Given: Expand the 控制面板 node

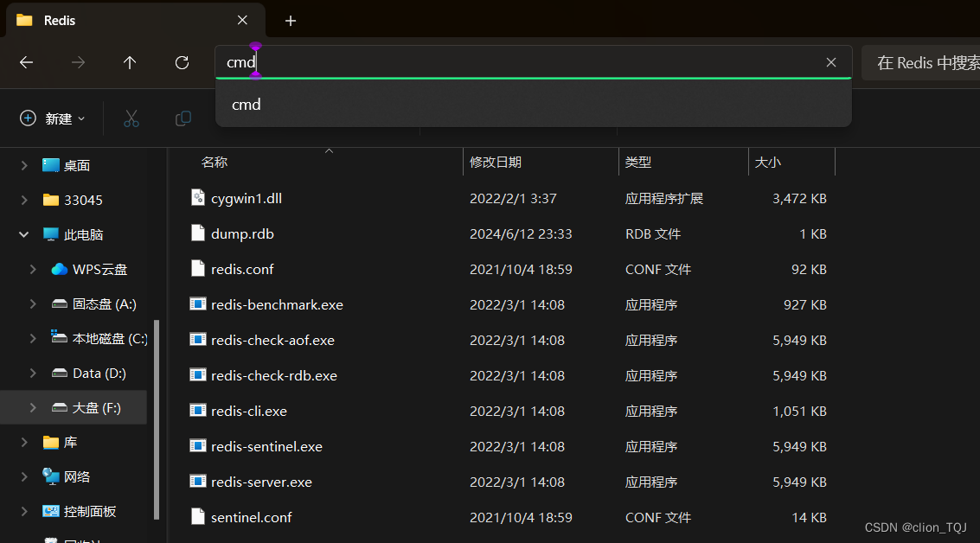Looking at the screenshot, I should coord(23,512).
